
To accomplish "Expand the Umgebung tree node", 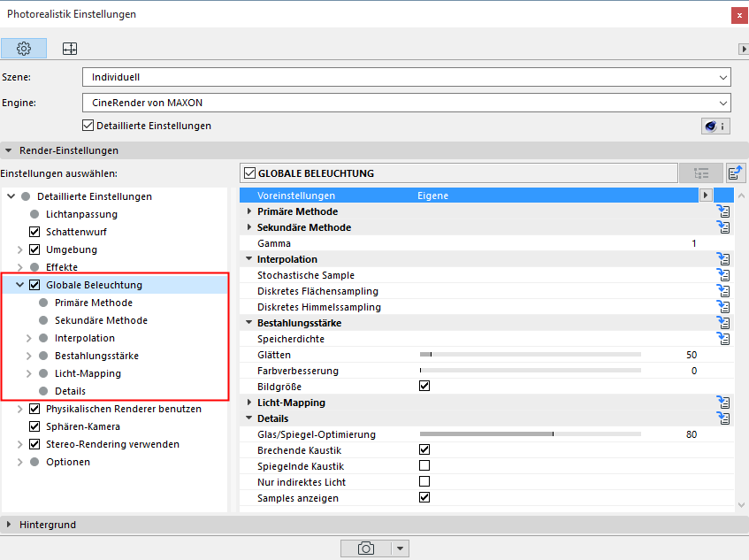I will (19, 249).
